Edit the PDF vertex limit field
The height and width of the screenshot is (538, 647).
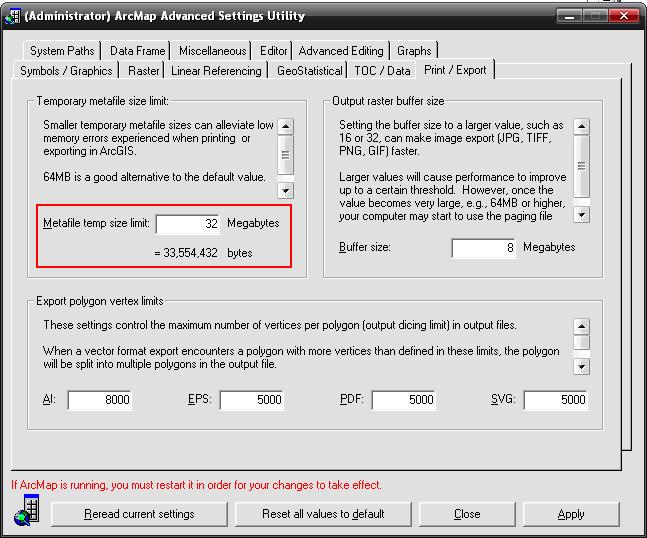(403, 400)
